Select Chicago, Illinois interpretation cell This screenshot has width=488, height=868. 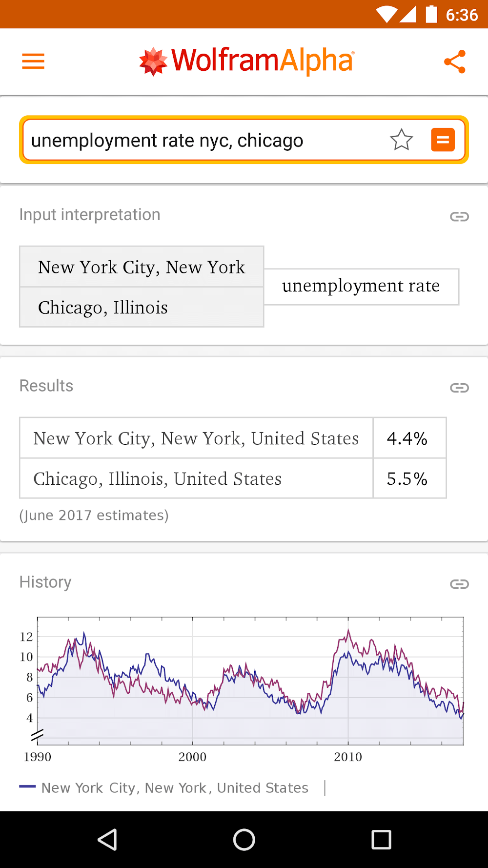[142, 308]
